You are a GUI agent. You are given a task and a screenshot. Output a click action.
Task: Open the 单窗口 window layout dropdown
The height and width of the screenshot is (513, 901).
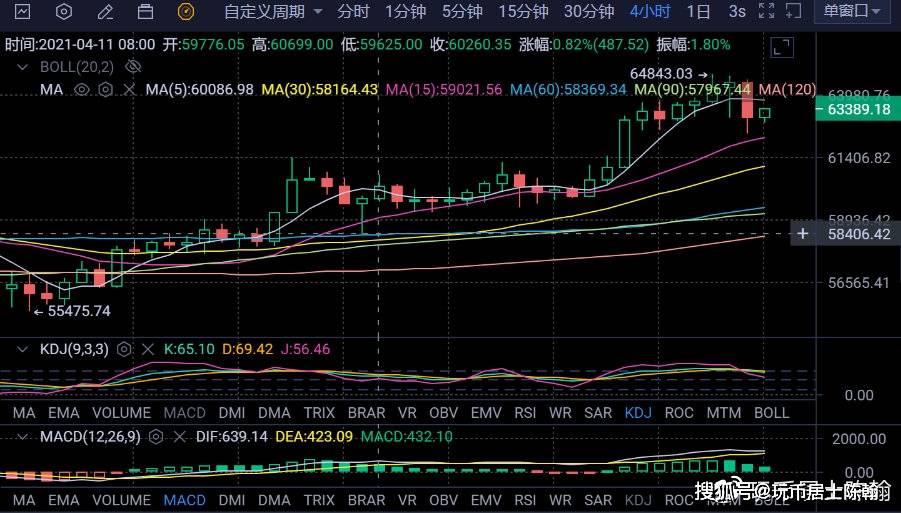pos(852,11)
